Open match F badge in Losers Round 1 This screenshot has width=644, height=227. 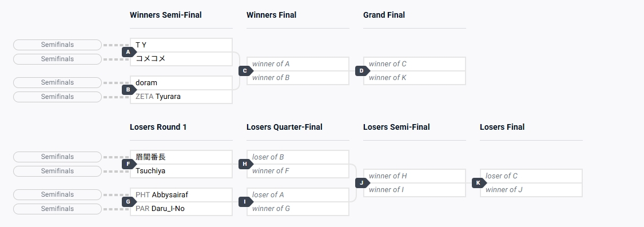pos(129,164)
